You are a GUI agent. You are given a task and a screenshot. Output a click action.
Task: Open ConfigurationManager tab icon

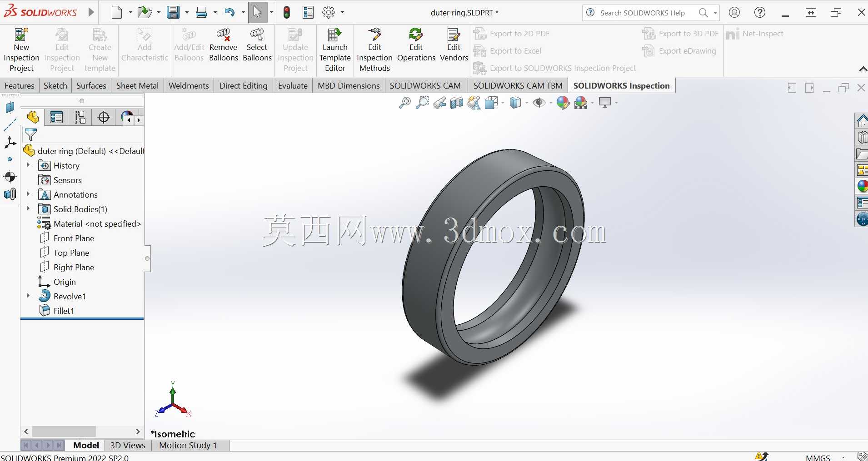pyautogui.click(x=80, y=118)
